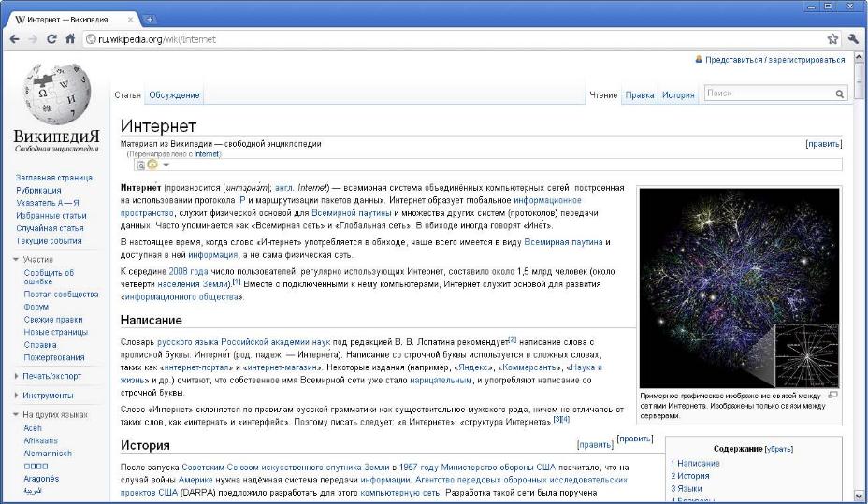Open the Afrikaans language link
868x504 pixels.
tap(40, 441)
